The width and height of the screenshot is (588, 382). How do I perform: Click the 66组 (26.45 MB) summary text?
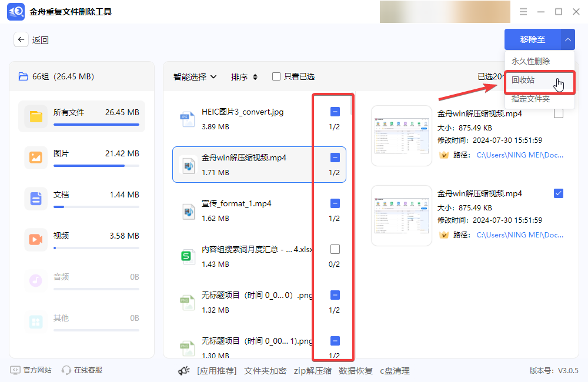click(x=63, y=76)
